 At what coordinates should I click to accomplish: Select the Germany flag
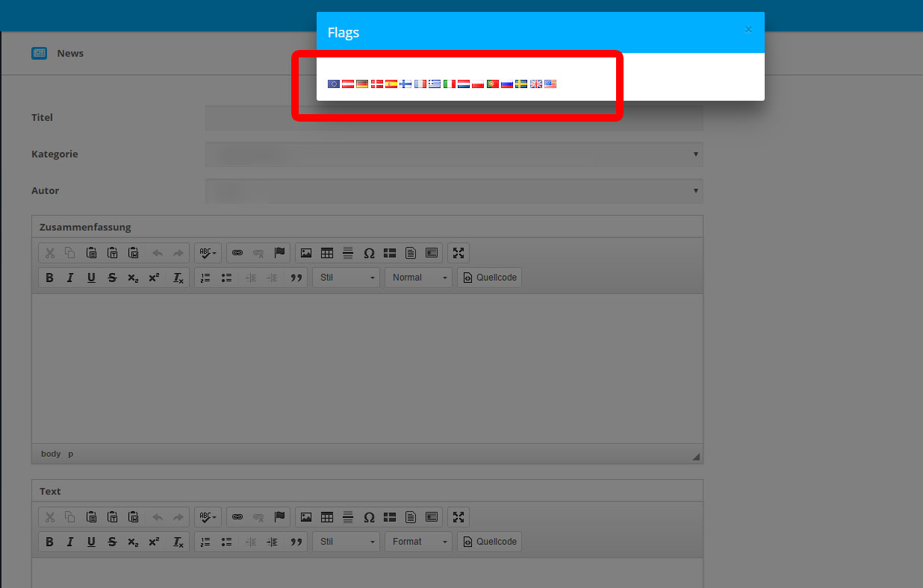pyautogui.click(x=362, y=84)
